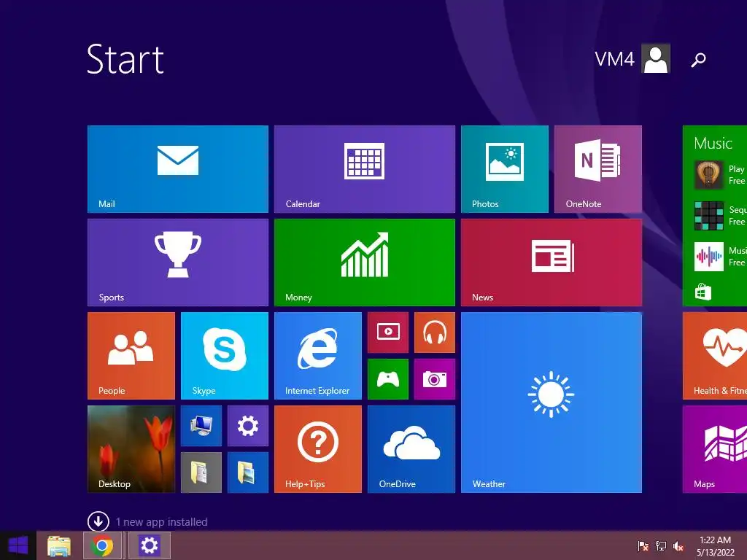Open the small Camera tile

coord(435,379)
